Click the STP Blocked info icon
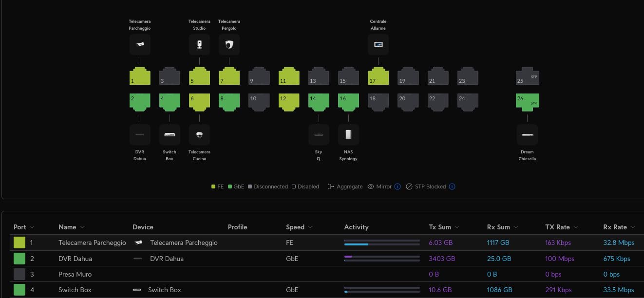644x298 pixels. [452, 186]
